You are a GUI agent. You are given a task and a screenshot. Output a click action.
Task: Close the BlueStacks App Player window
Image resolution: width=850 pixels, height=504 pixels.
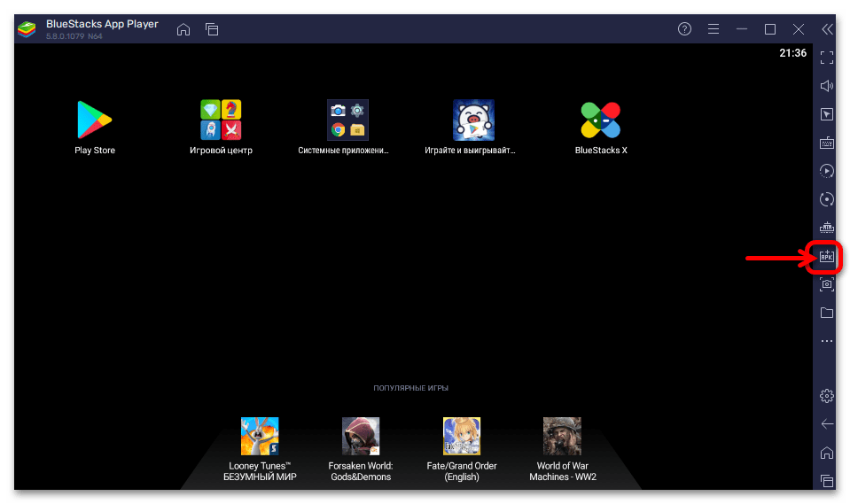coord(799,28)
